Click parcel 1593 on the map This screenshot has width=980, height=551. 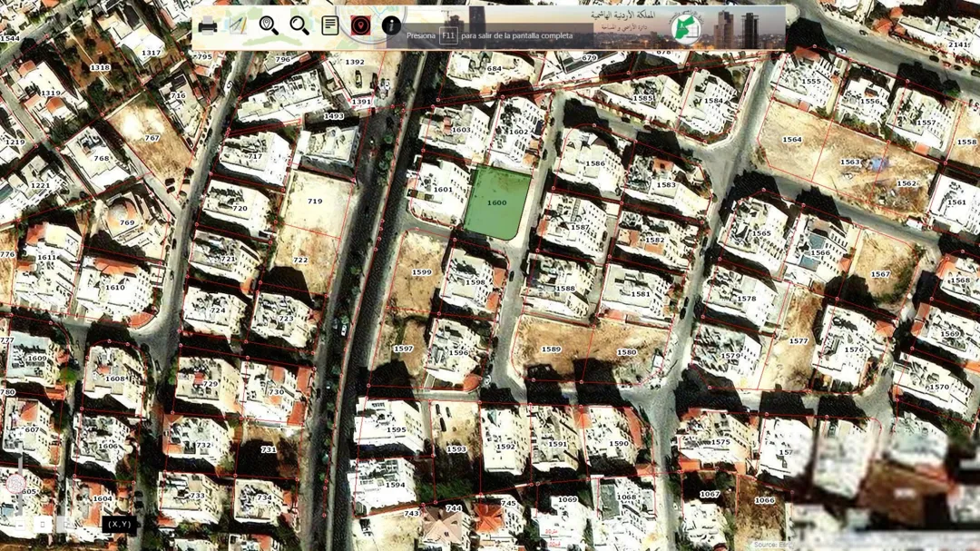(x=456, y=448)
